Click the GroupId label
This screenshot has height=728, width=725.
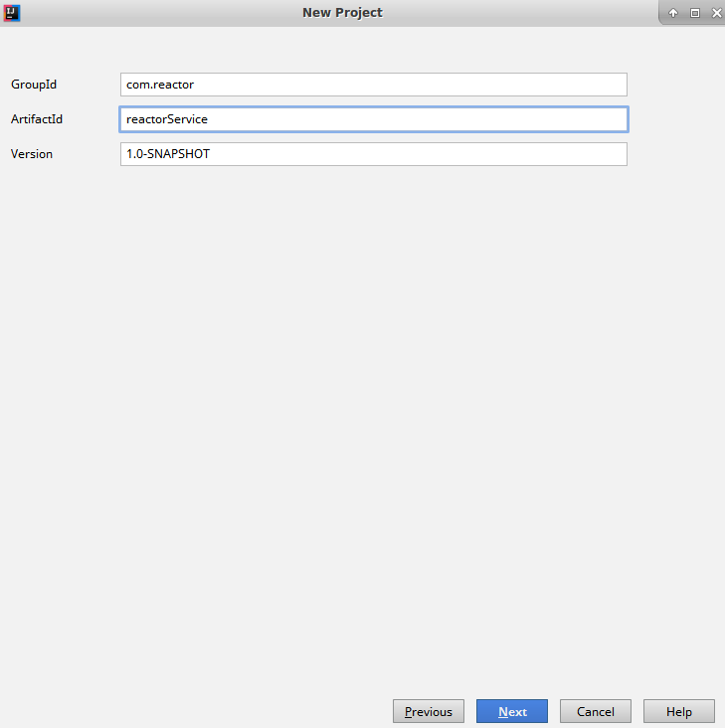[x=34, y=85]
